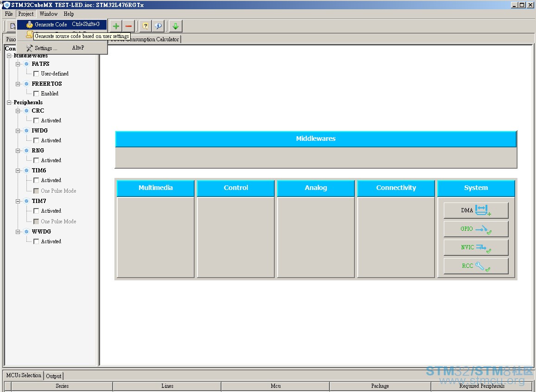Click the gear icon next to Generate Code
This screenshot has height=392, width=536.
pyautogui.click(x=29, y=24)
